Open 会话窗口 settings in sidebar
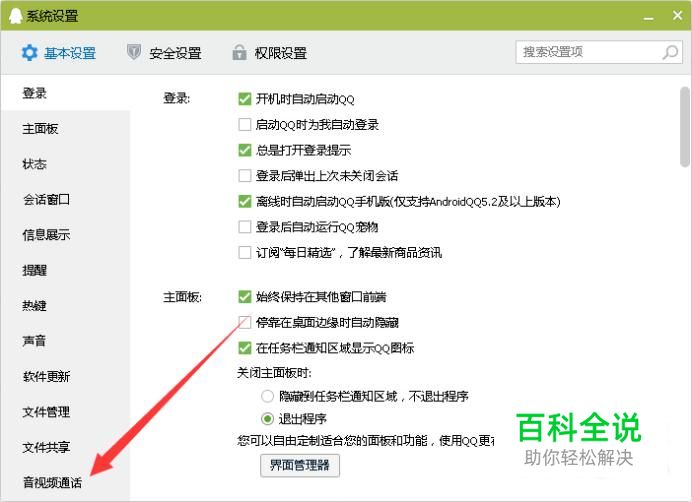Viewport: 692px width, 502px height. pyautogui.click(x=65, y=199)
